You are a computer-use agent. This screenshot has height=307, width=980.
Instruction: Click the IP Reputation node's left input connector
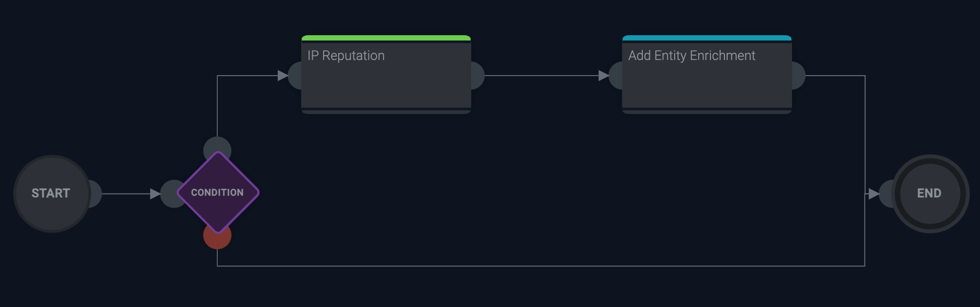(294, 76)
